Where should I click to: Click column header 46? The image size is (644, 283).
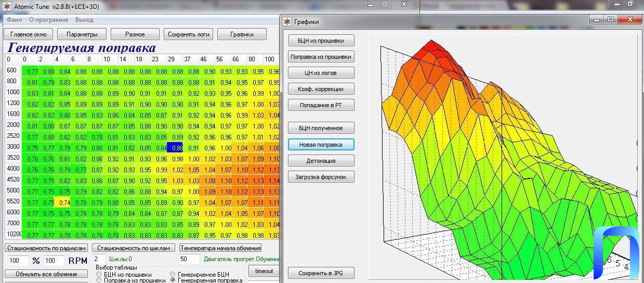tap(207, 59)
